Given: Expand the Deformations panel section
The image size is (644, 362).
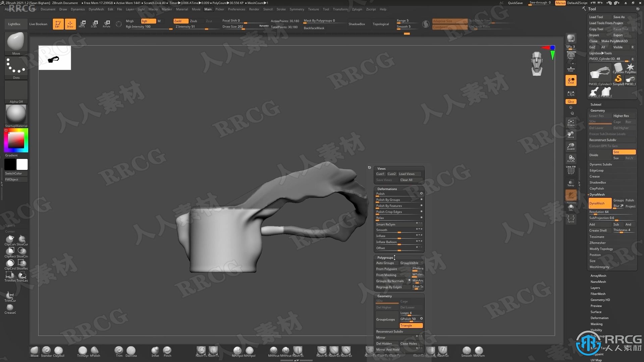Looking at the screenshot, I should click(387, 189).
